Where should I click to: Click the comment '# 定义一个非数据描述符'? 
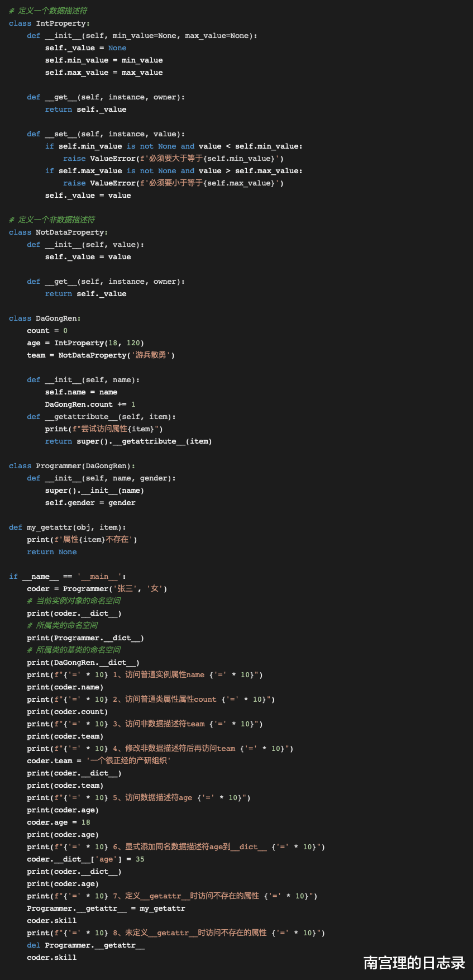click(52, 220)
